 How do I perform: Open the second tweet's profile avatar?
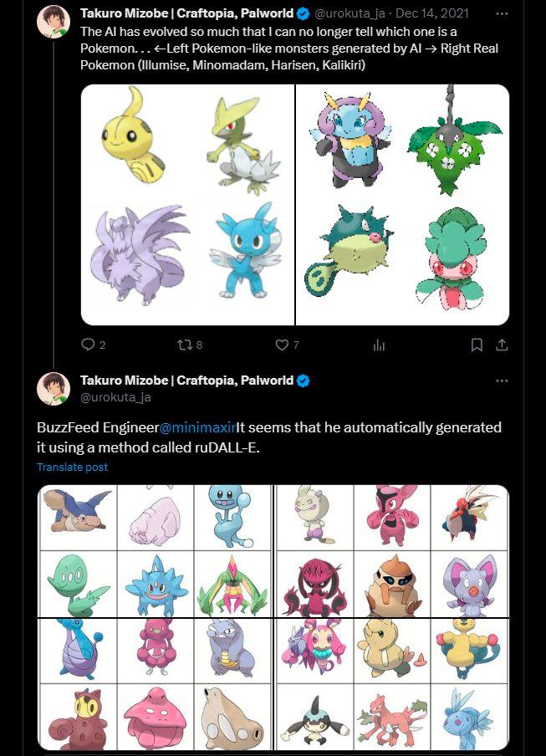[54, 389]
